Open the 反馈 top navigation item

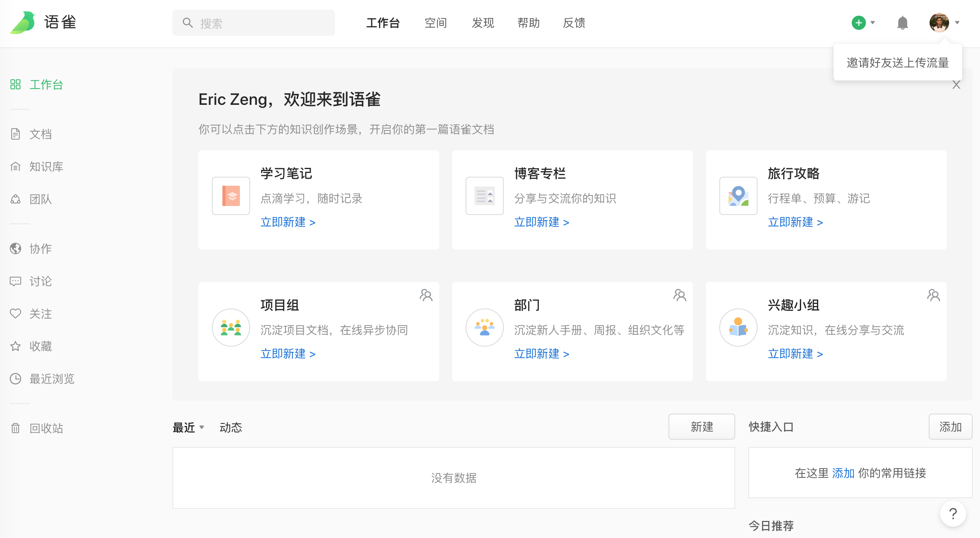tap(574, 23)
